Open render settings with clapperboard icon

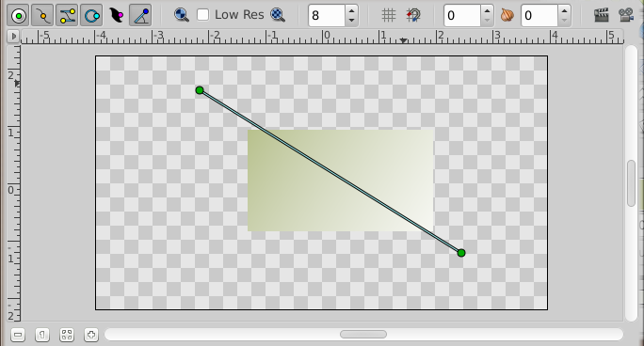(602, 16)
